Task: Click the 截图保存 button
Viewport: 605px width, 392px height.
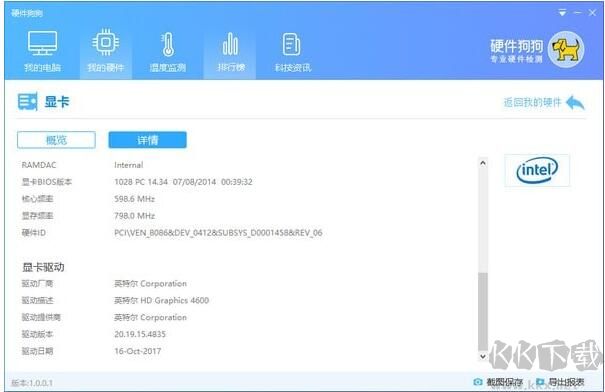Action: click(498, 382)
